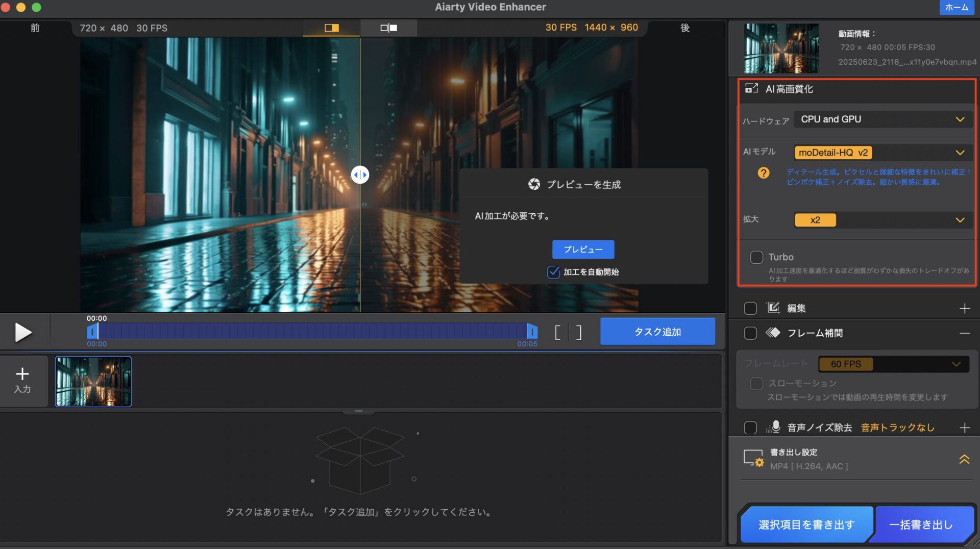Click the プレビューを生成 aperture icon
The height and width of the screenshot is (549, 980).
coord(534,184)
